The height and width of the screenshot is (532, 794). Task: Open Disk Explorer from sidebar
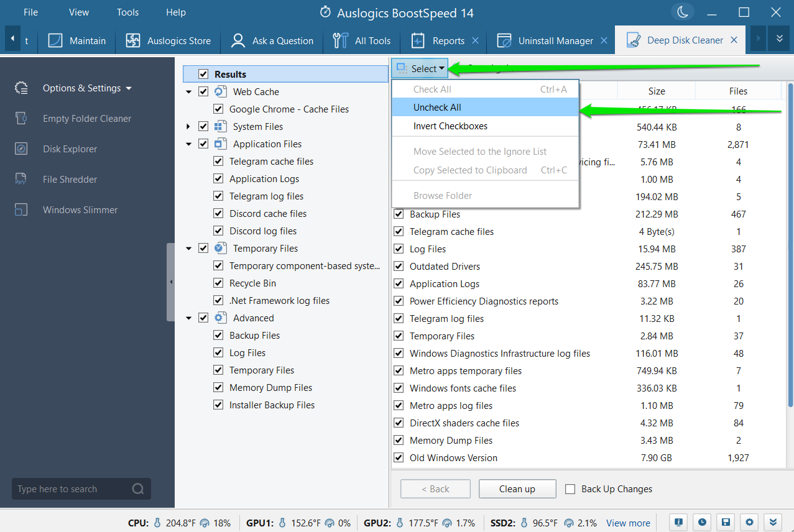coord(70,149)
